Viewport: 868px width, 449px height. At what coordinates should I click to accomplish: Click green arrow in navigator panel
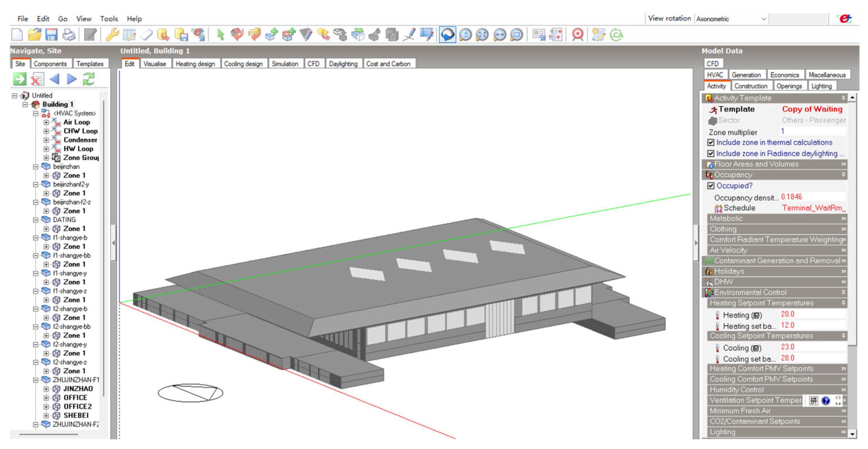coord(19,79)
